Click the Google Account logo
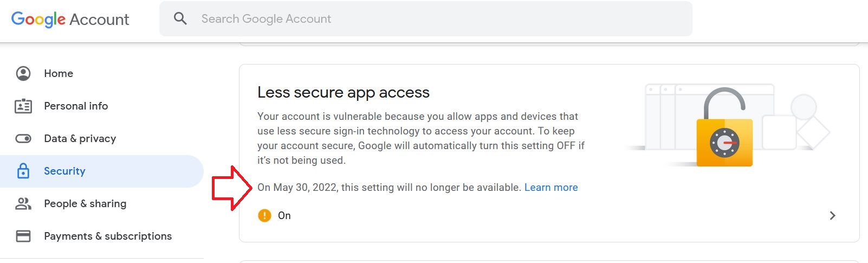This screenshot has height=263, width=868. click(x=70, y=19)
